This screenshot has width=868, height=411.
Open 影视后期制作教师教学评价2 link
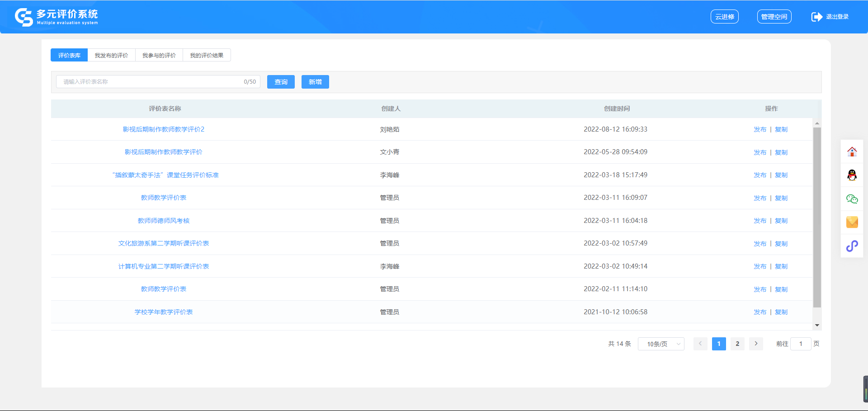164,129
